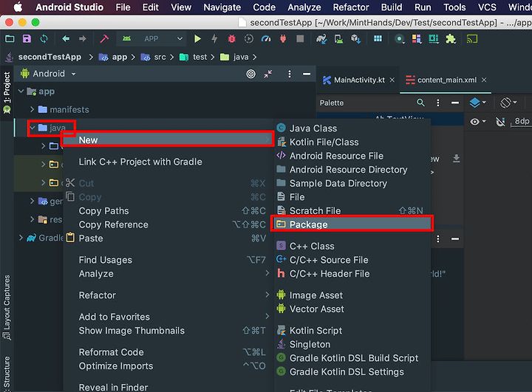Viewport: 532px width, 392px height.
Task: Open the SDK Manager icon
Action: tap(355, 39)
